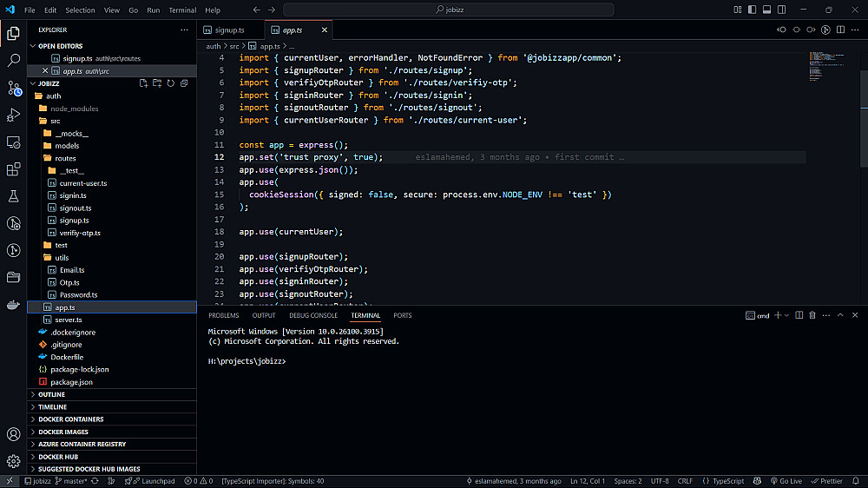Collapse the OPEN EDITORS section
Image resolution: width=868 pixels, height=488 pixels.
[x=59, y=46]
